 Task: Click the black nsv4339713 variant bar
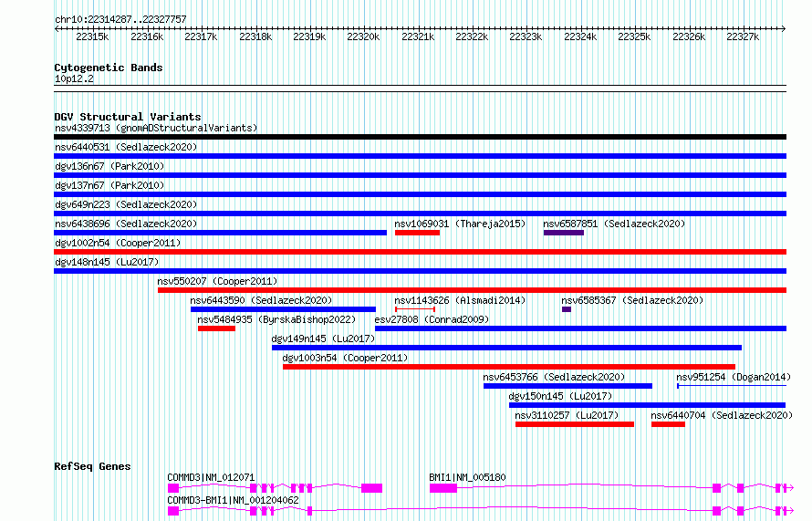coord(420,137)
